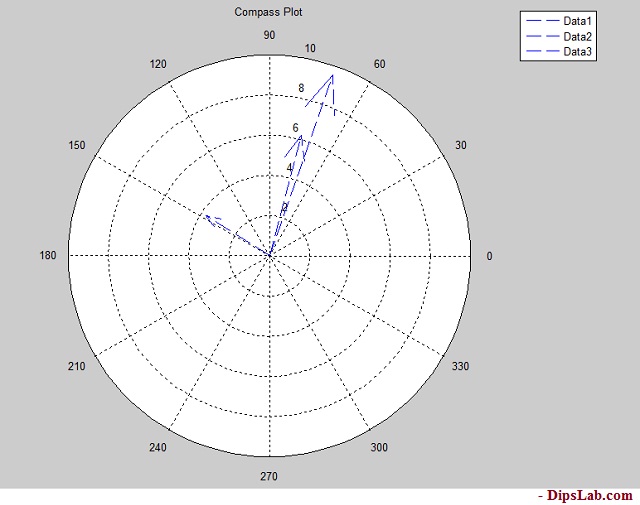The height and width of the screenshot is (505, 640).
Task: Open the DipsLab.com watermark link
Action: (x=585, y=495)
